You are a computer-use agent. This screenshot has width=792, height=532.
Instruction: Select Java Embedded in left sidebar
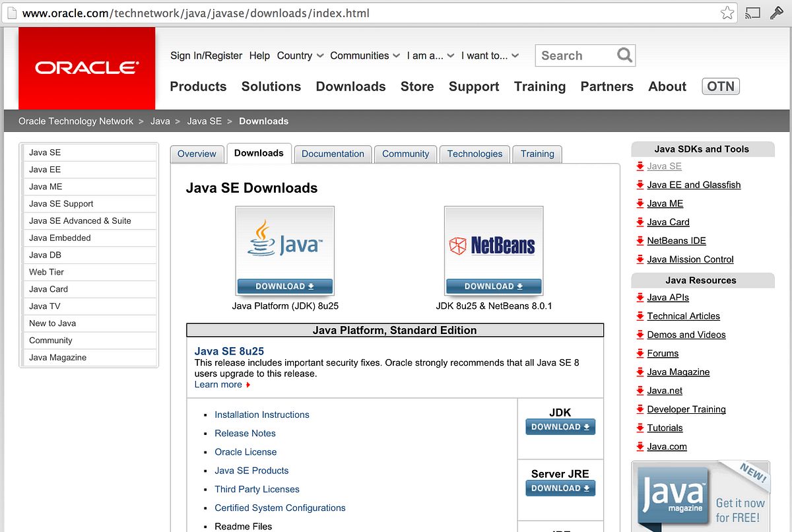point(89,238)
